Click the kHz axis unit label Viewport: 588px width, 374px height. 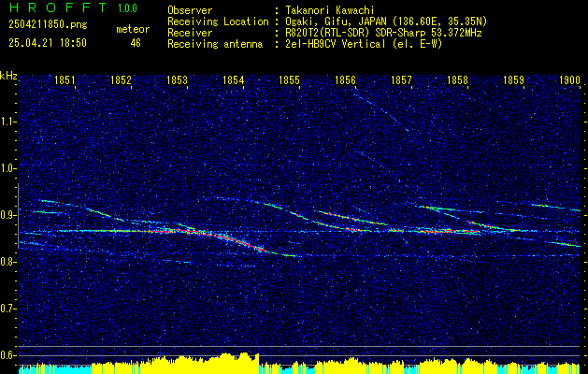tap(8, 76)
